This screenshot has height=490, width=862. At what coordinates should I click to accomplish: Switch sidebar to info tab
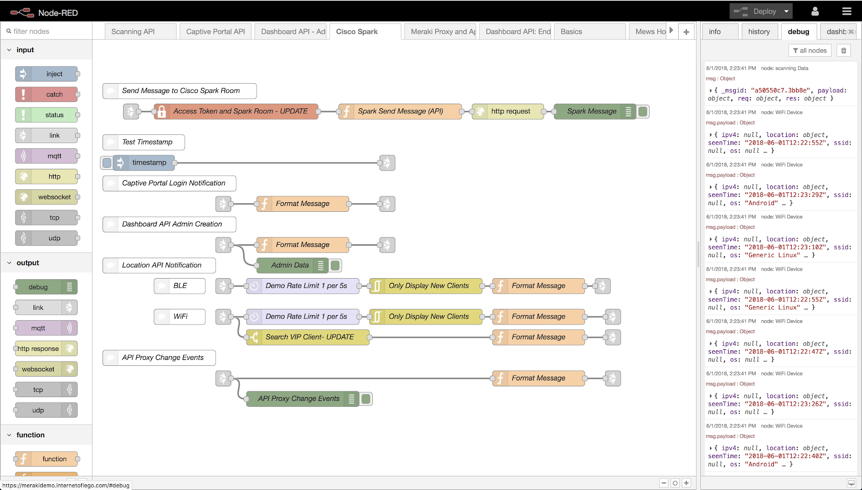pyautogui.click(x=720, y=32)
